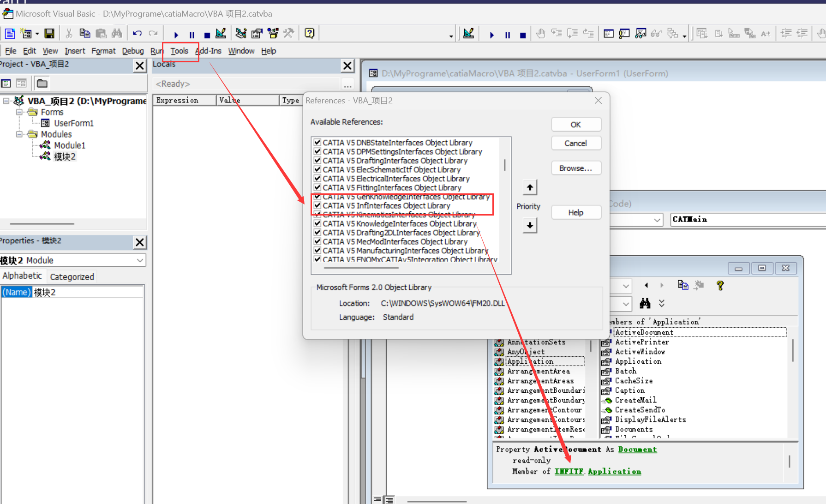Click the Object Browser yellow help icon
The height and width of the screenshot is (504, 826).
tap(720, 285)
